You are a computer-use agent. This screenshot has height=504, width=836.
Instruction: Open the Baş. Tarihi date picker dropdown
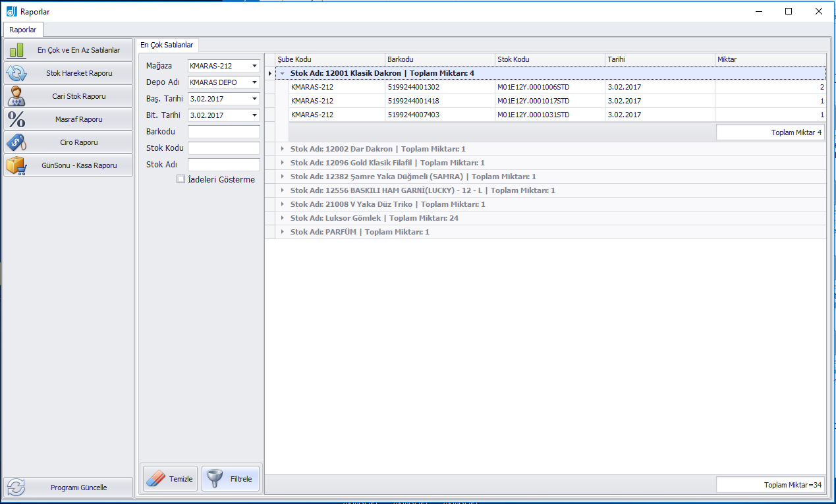point(254,99)
